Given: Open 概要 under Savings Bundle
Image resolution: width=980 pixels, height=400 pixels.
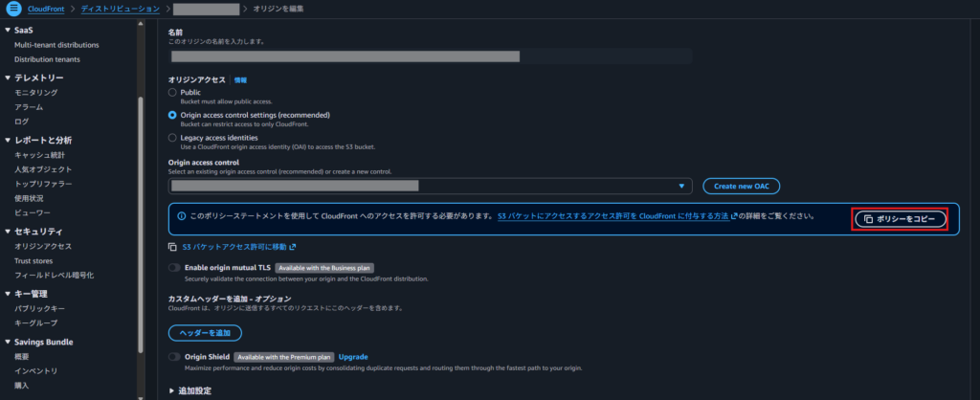Looking at the screenshot, I should [x=22, y=357].
